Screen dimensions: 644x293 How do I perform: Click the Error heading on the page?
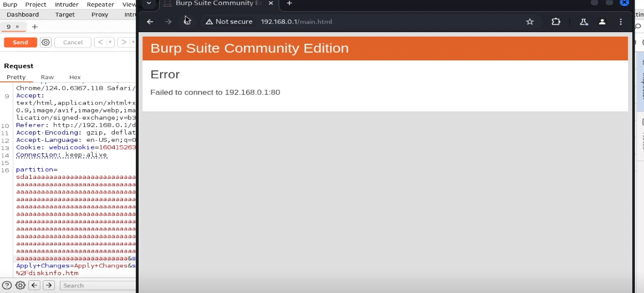point(165,74)
